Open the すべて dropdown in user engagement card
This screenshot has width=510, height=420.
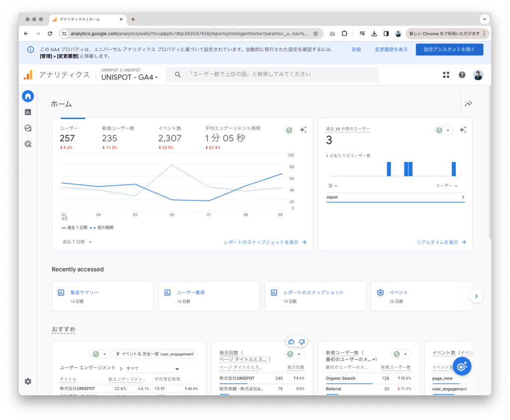pos(152,369)
